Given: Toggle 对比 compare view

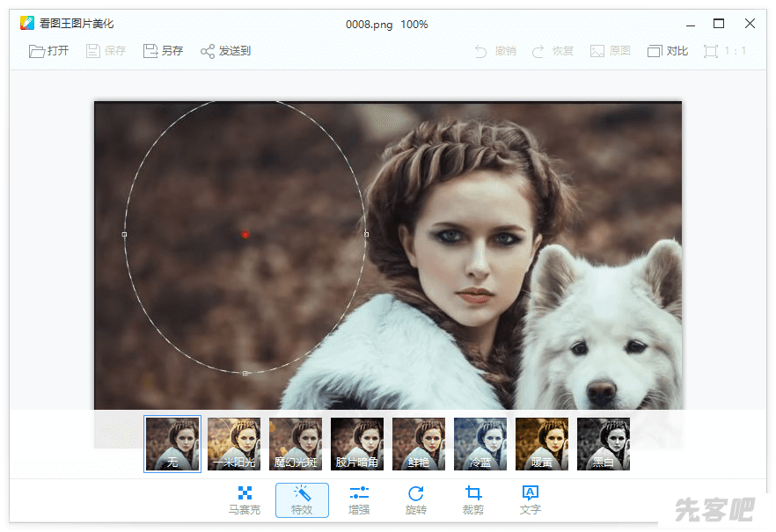Looking at the screenshot, I should pos(668,51).
